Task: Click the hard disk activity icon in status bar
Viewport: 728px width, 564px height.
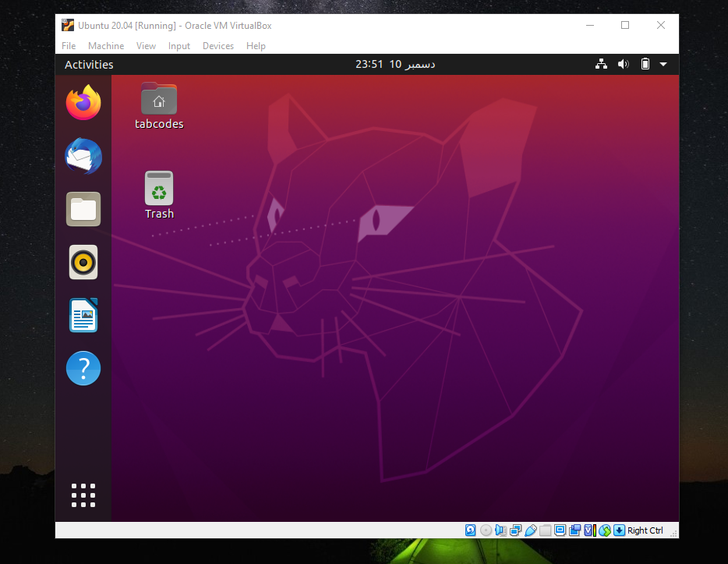Action: 470,530
